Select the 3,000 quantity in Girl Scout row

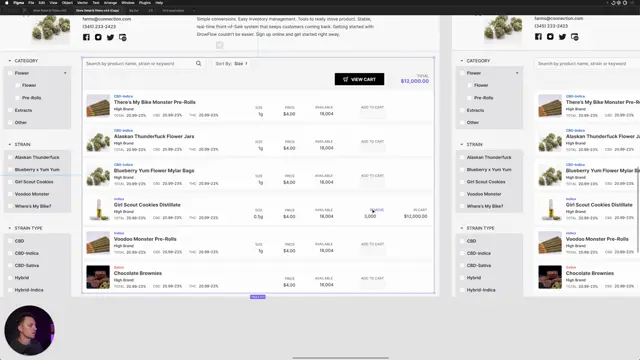click(370, 216)
